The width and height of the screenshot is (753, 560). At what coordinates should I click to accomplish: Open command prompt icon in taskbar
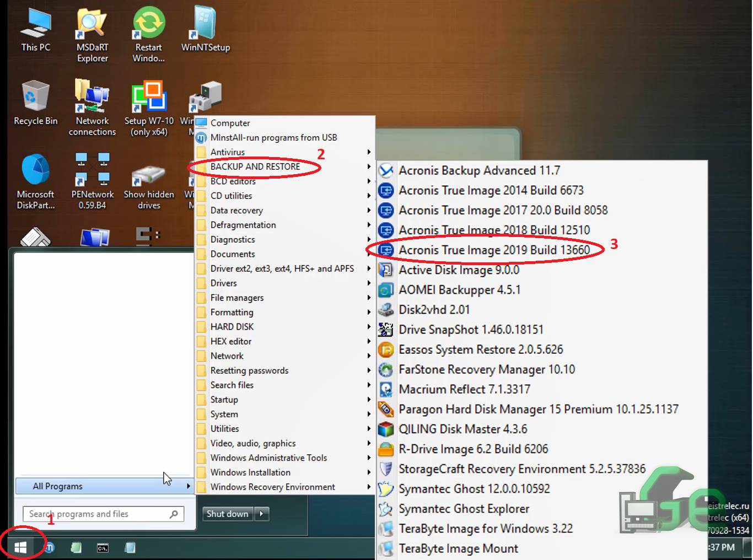103,547
